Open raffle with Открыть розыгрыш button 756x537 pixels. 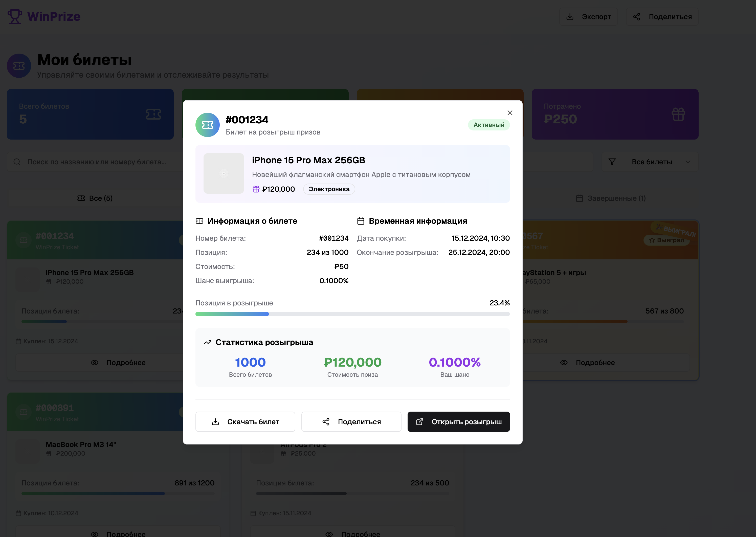[458, 422]
